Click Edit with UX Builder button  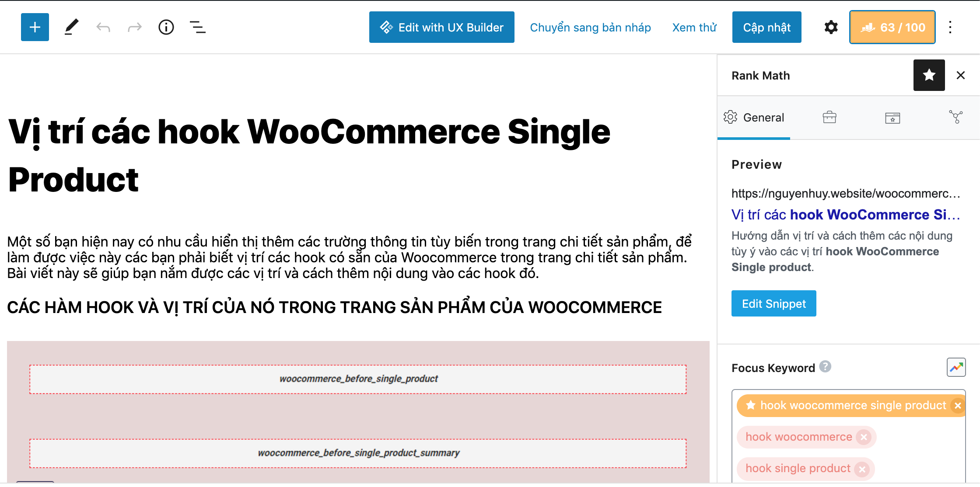pos(441,27)
